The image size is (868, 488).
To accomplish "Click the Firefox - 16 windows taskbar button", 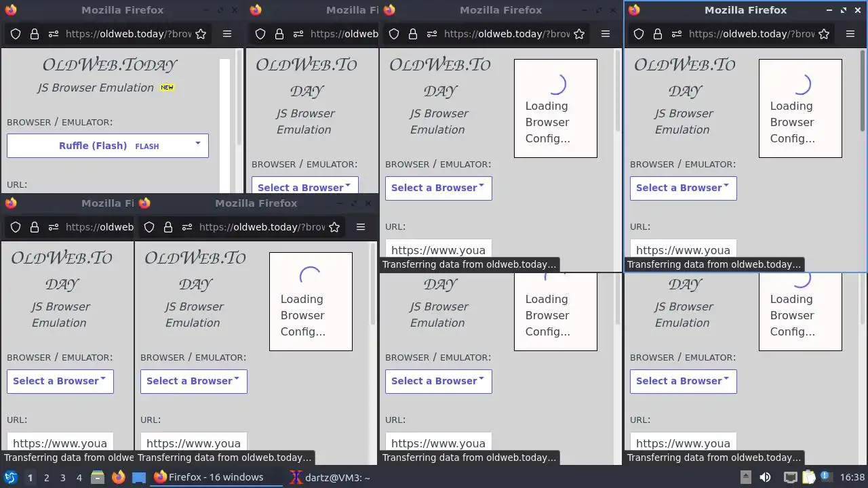I will click(216, 477).
